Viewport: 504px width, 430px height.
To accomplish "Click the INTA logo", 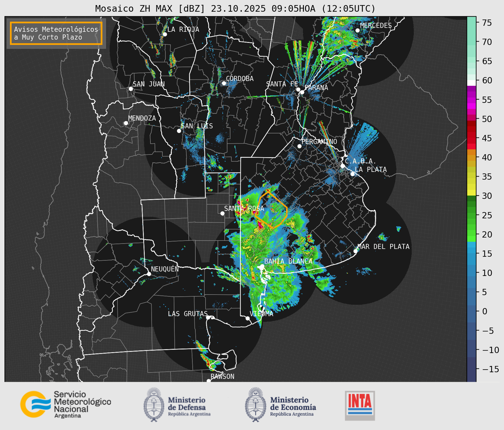I will point(360,405).
